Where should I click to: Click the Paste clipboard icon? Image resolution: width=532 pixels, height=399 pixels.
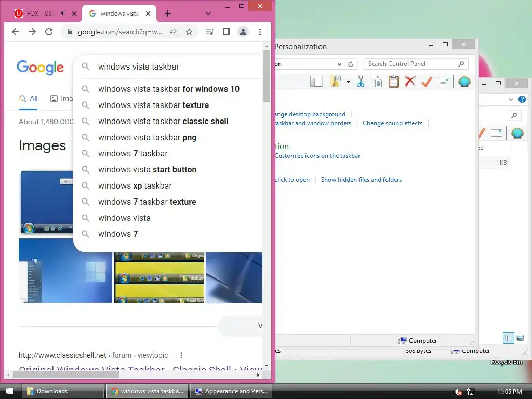click(394, 82)
